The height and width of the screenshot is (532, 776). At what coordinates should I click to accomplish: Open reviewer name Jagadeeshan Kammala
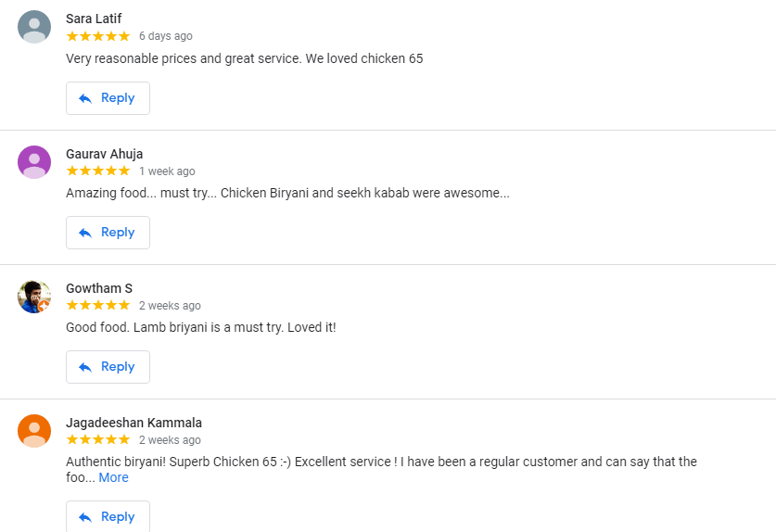tap(134, 423)
